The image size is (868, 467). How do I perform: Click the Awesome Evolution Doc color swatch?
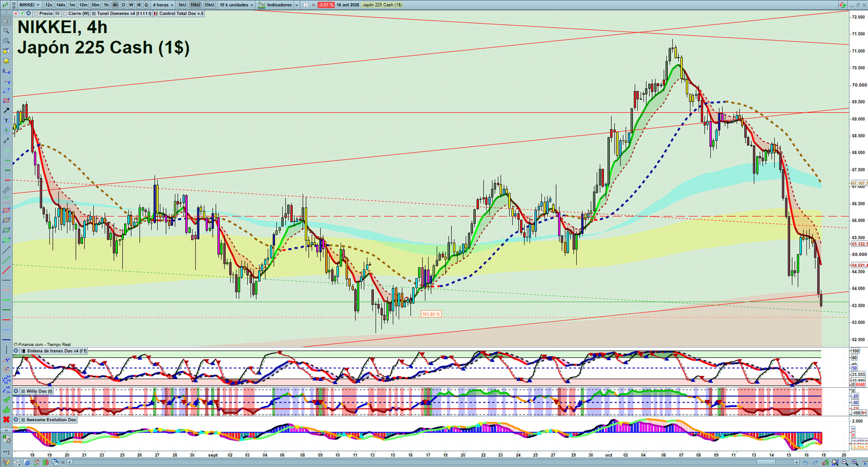click(23, 420)
